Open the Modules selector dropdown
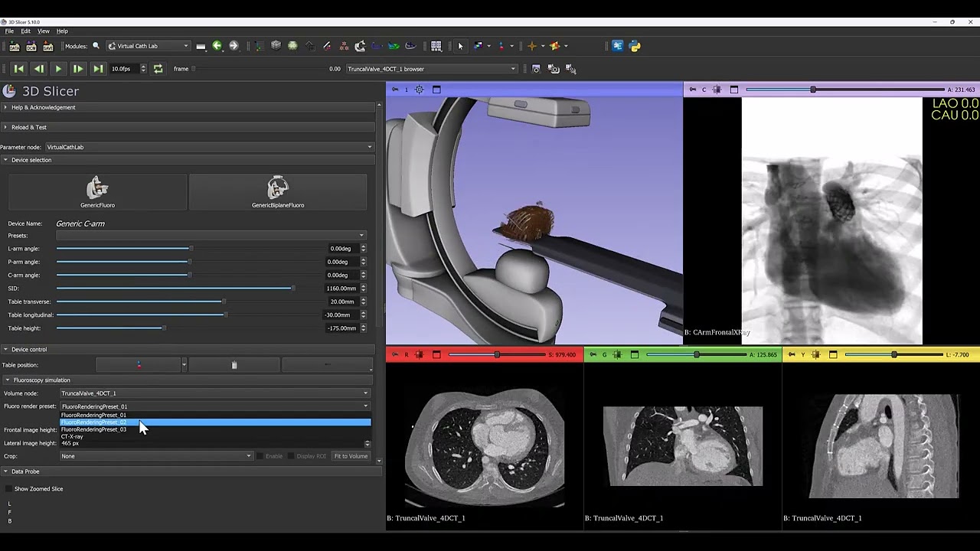This screenshot has height=551, width=980. pos(148,46)
